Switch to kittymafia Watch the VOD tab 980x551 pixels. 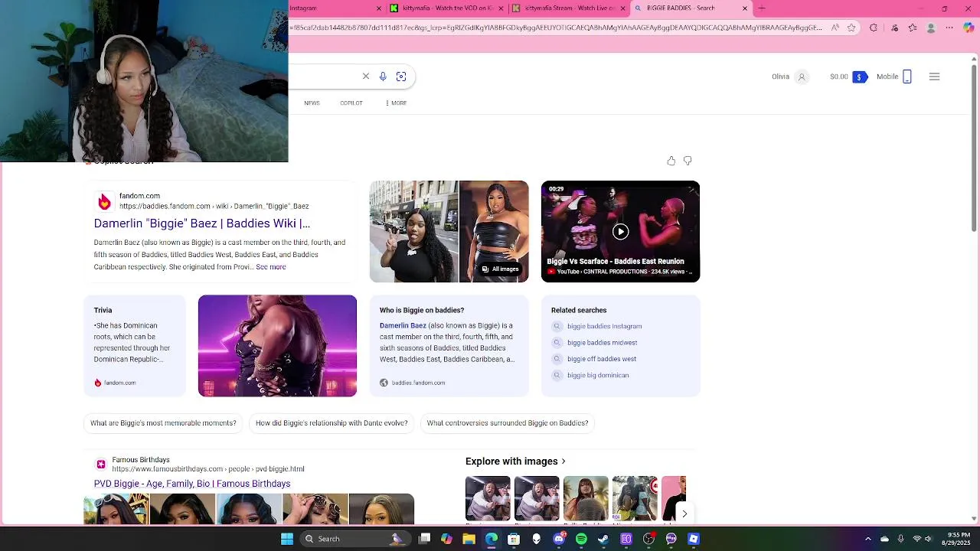[446, 8]
